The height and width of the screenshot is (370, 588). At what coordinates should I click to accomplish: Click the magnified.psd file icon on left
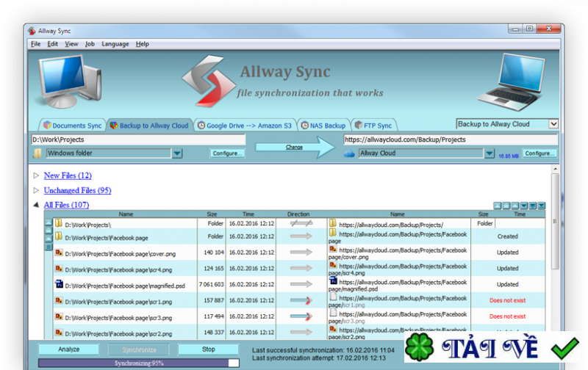pos(59,284)
